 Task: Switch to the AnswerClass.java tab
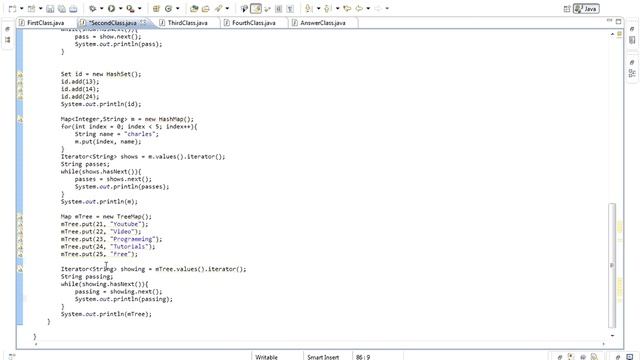pos(323,23)
